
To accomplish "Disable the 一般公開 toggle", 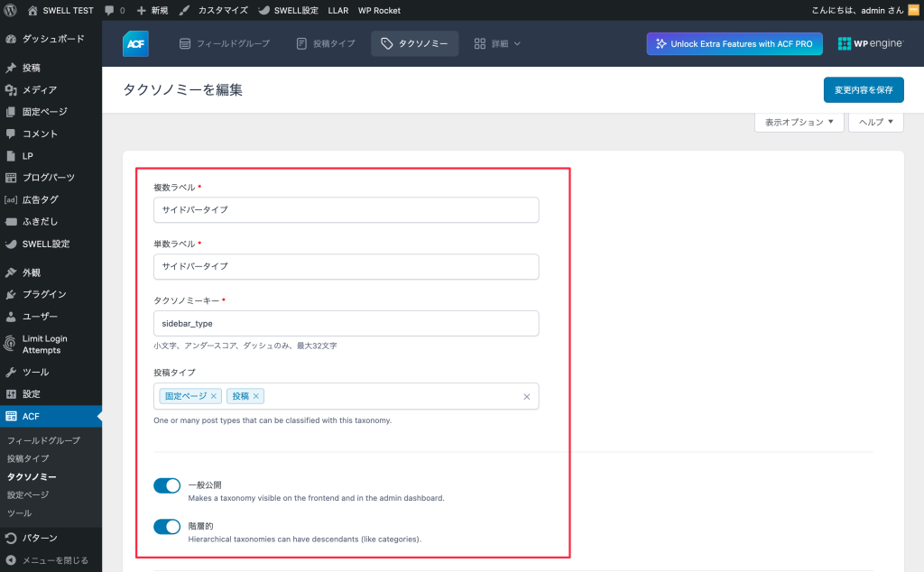I will pos(167,485).
